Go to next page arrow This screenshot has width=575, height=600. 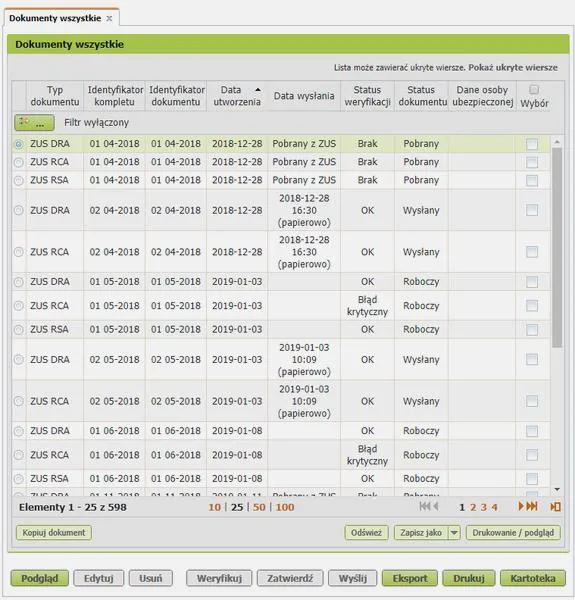tap(521, 507)
